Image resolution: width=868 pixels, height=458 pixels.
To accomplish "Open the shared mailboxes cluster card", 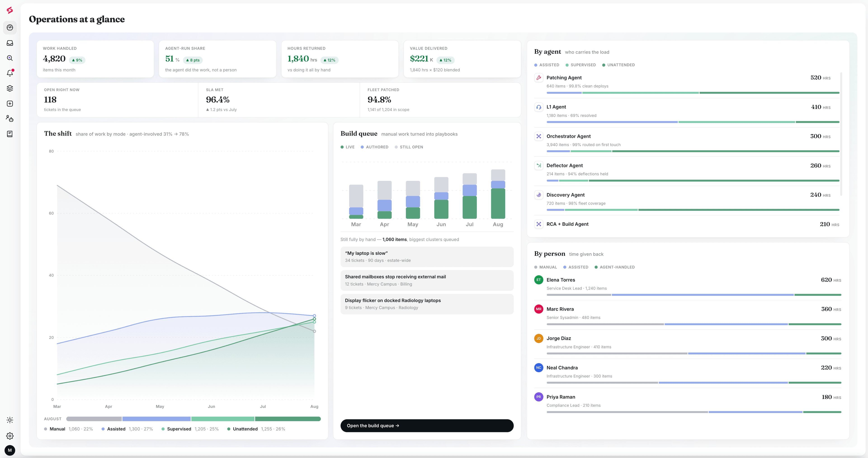I will point(427,280).
